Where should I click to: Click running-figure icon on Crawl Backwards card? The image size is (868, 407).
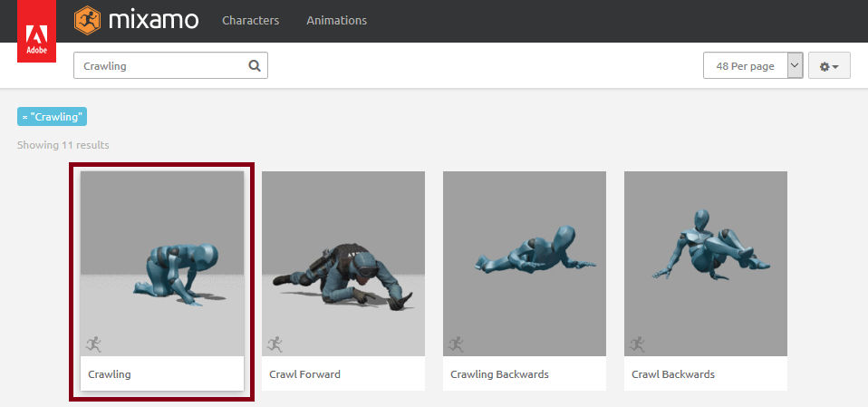pyautogui.click(x=638, y=344)
